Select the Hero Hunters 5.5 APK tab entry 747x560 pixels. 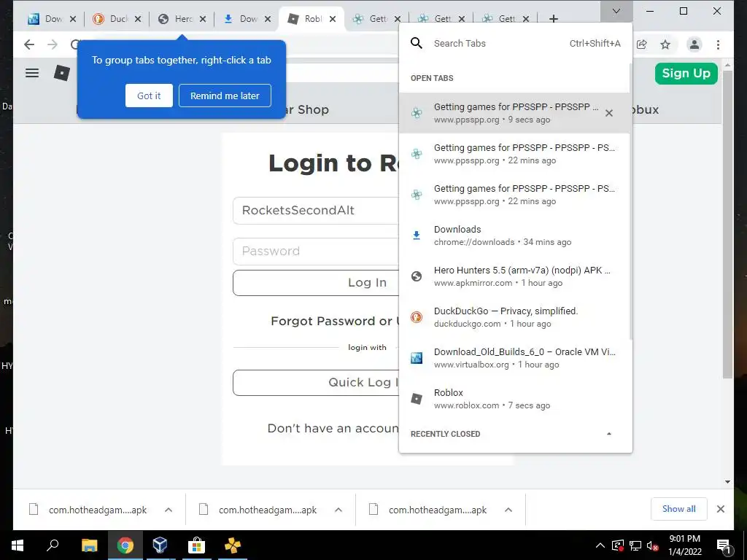pyautogui.click(x=514, y=276)
